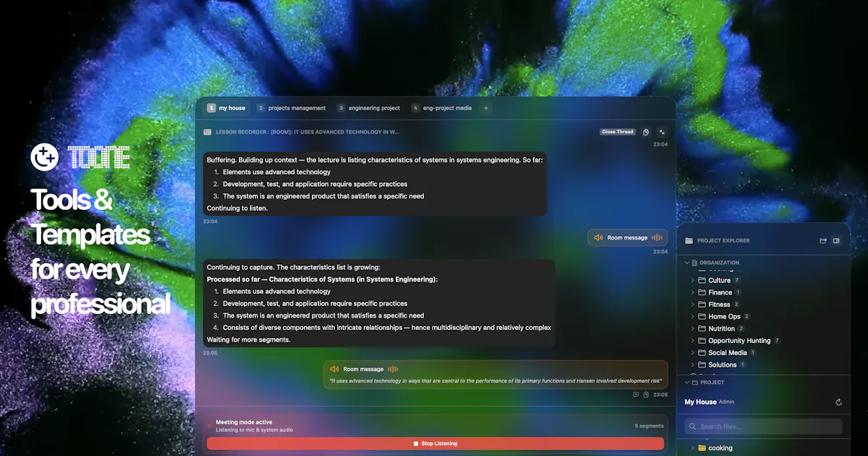Collapse the PROJECT section

(686, 382)
